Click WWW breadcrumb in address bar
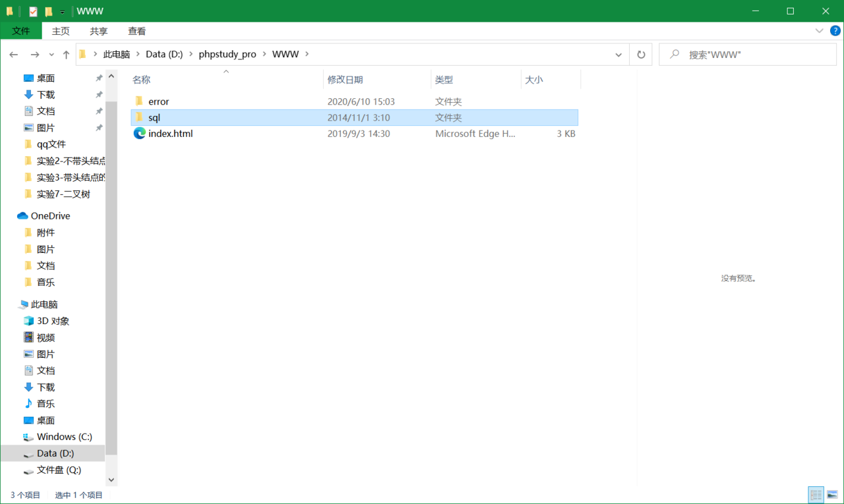Screen dimensions: 844x504 click(x=286, y=55)
